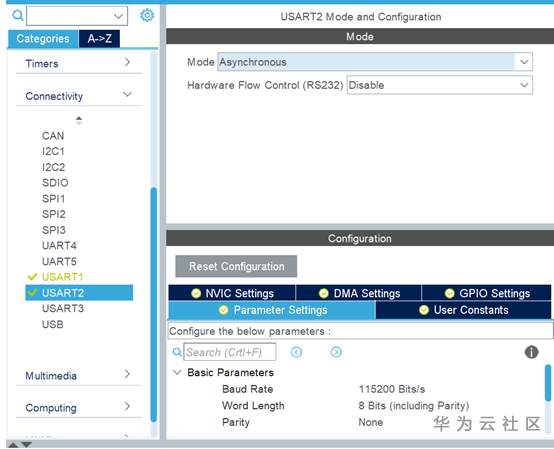The width and height of the screenshot is (554, 449).
Task: Click the parameter list vertical scrollbar
Action: pyautogui.click(x=548, y=383)
